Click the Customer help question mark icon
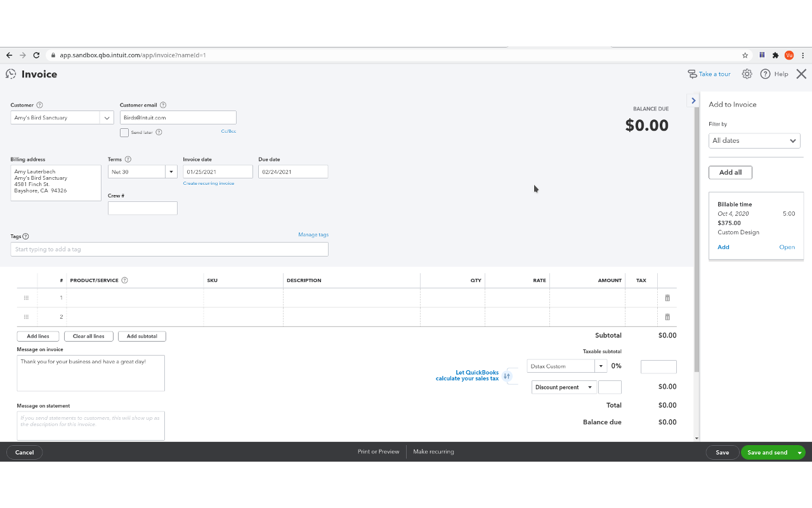 click(x=39, y=104)
